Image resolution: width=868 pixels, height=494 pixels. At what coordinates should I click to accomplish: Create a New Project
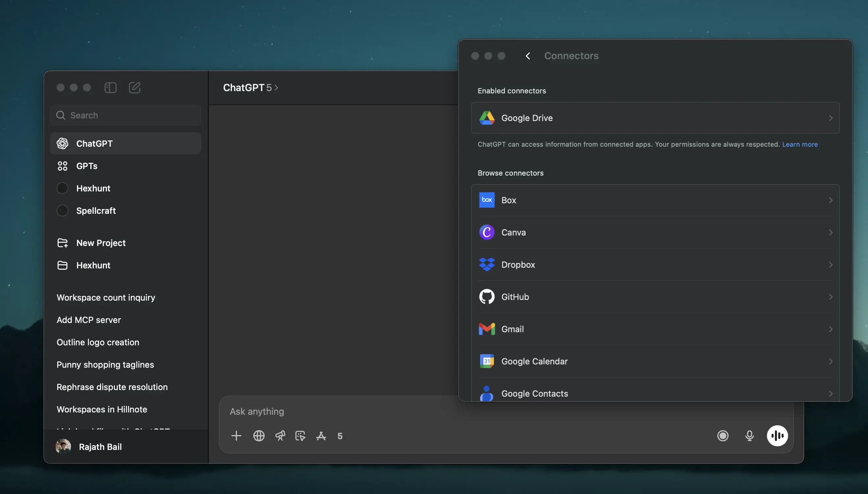pyautogui.click(x=101, y=243)
